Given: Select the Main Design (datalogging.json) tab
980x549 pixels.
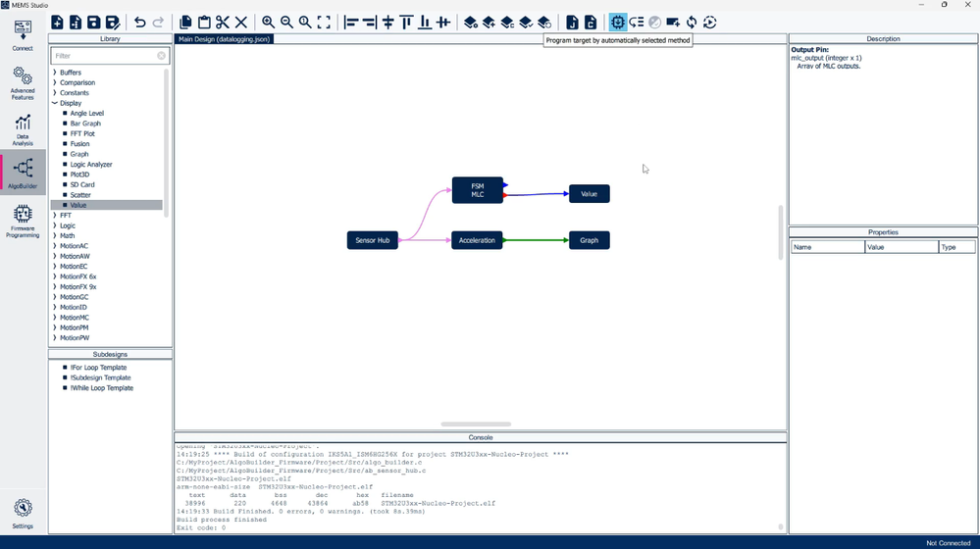Looking at the screenshot, I should point(224,38).
